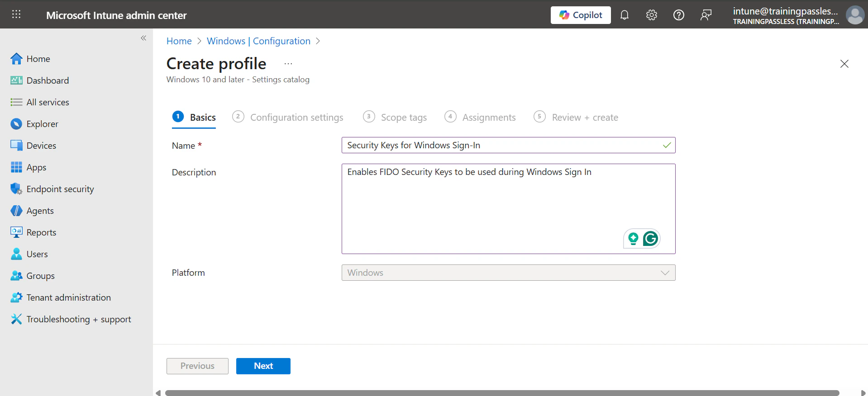Click the horizontal scrollbar track
The width and height of the screenshot is (868, 396).
click(x=502, y=393)
